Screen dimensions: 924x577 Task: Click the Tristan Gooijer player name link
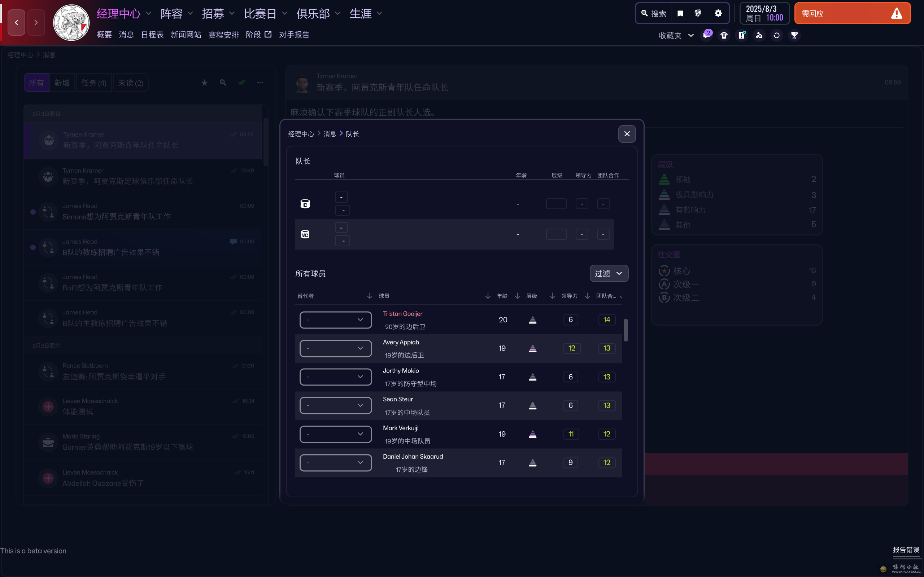pos(402,314)
